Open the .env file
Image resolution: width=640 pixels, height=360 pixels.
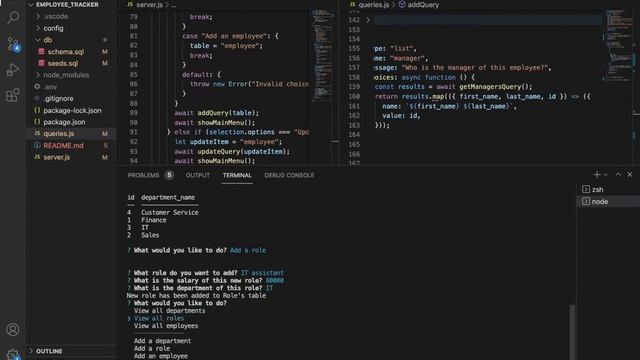point(50,87)
